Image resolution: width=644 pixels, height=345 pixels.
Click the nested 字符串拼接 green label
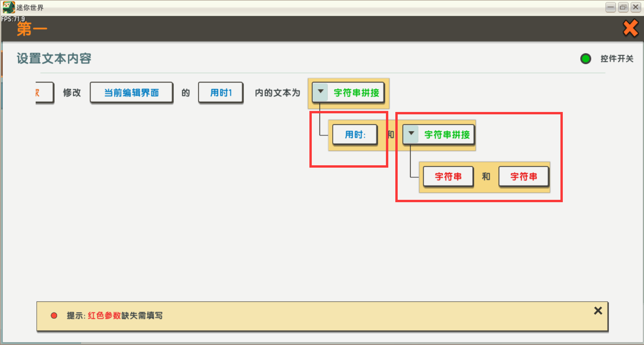pos(447,135)
